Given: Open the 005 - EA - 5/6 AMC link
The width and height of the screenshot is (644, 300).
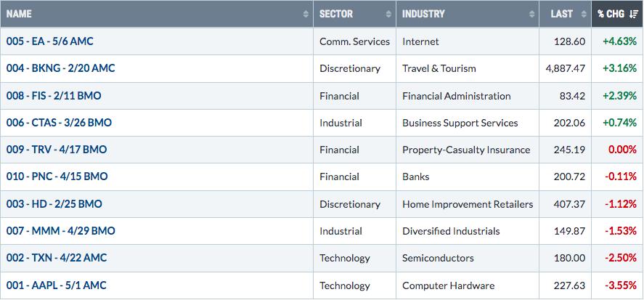Looking at the screenshot, I should pyautogui.click(x=49, y=41).
